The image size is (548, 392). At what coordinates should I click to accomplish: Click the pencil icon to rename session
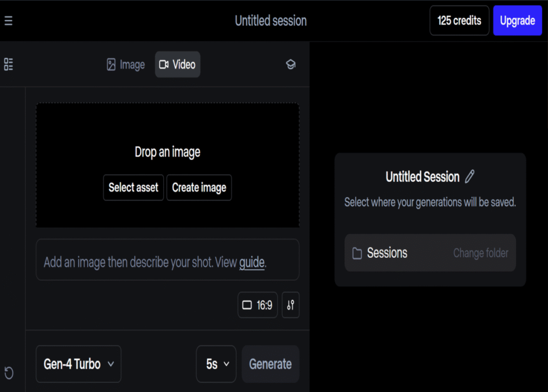(x=470, y=176)
